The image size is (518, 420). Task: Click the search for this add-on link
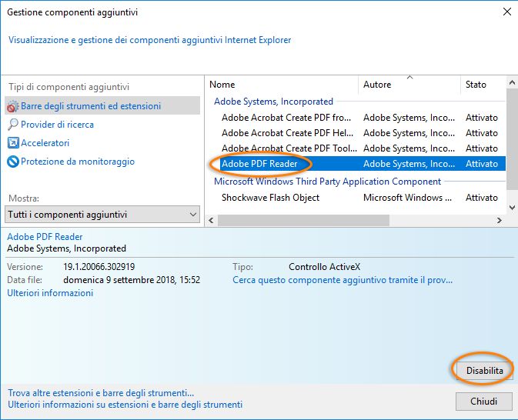(x=343, y=281)
